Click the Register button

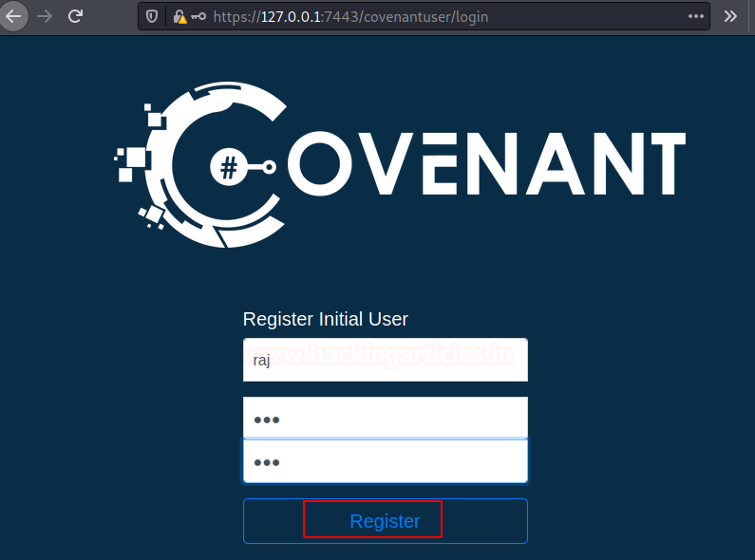tap(386, 521)
